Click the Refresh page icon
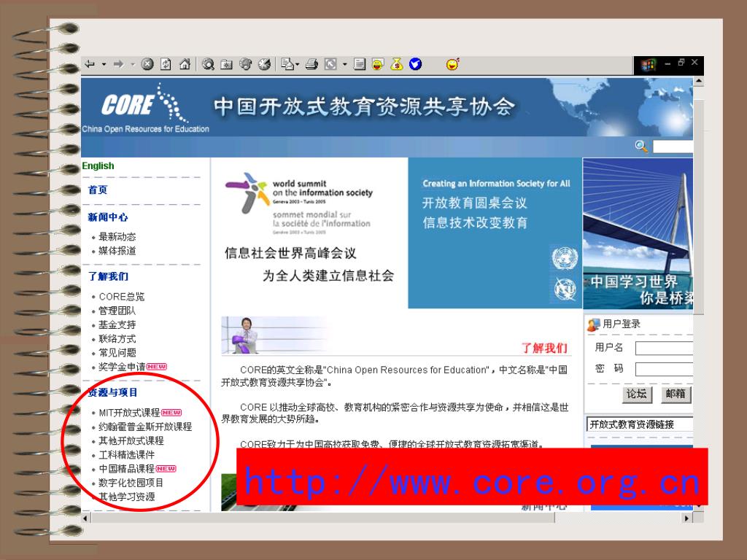Viewport: 747px width, 560px height. pyautogui.click(x=166, y=64)
